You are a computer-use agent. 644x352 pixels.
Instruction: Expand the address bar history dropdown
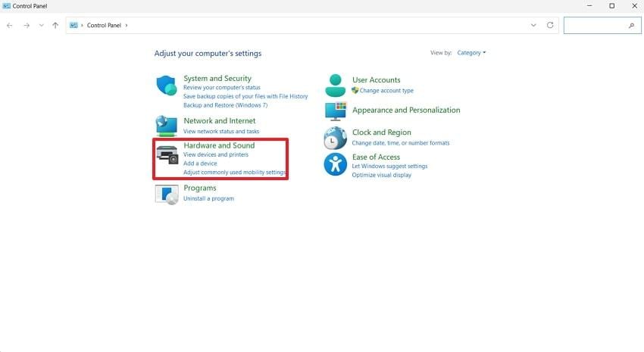coord(533,25)
